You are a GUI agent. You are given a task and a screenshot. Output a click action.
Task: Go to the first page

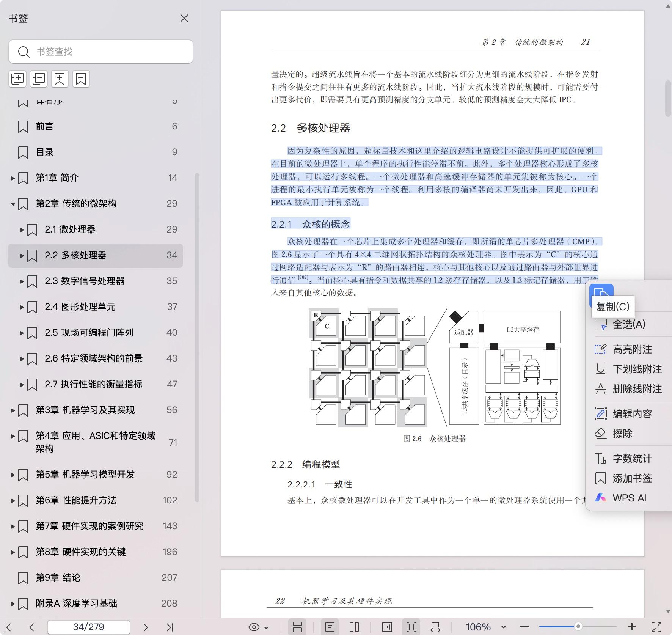(8, 627)
